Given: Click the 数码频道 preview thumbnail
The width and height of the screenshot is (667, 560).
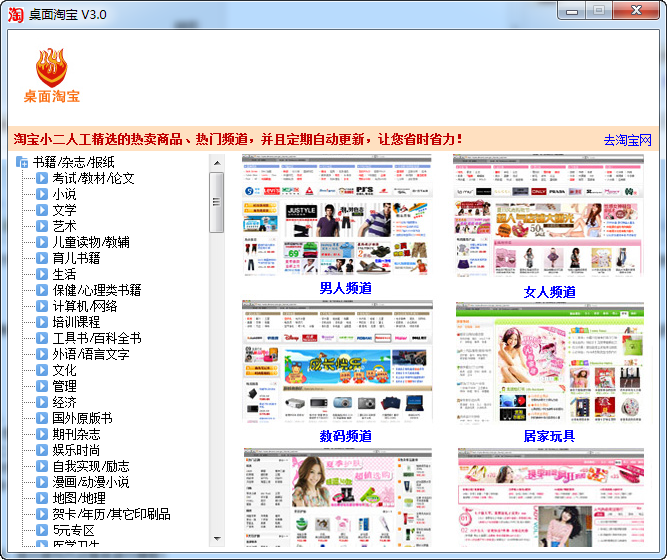Looking at the screenshot, I should [337, 362].
